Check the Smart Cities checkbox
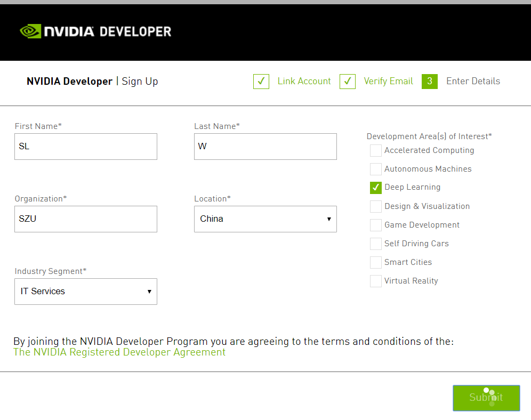Viewport: 531px width, 420px height. pos(375,262)
